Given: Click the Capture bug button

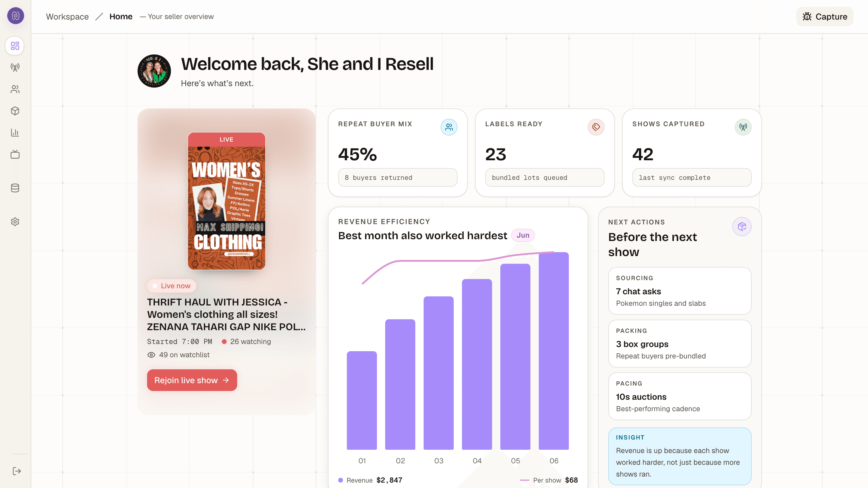Looking at the screenshot, I should point(825,17).
